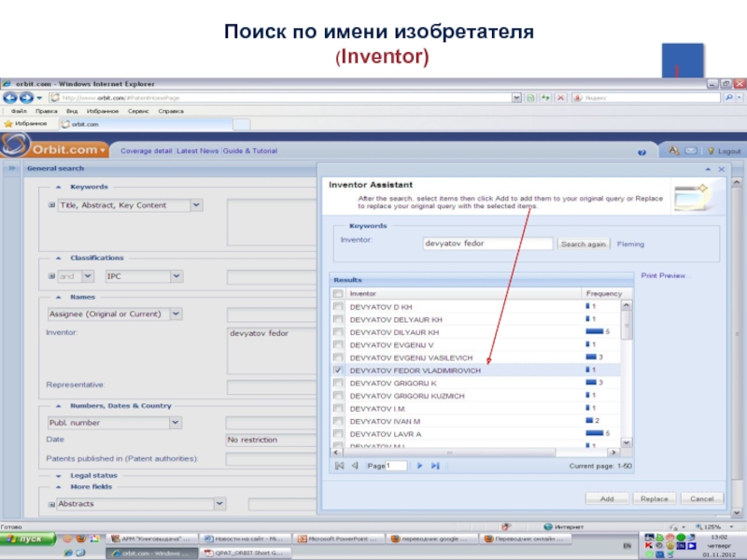This screenshot has width=747, height=560.
Task: Click the browser search magnifier icon
Action: tap(729, 98)
